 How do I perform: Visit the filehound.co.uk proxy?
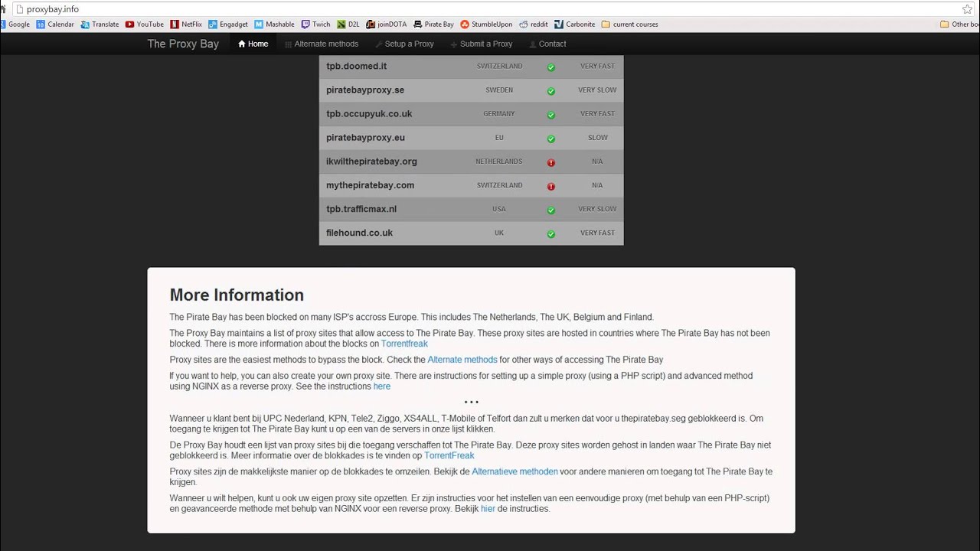pyautogui.click(x=359, y=232)
